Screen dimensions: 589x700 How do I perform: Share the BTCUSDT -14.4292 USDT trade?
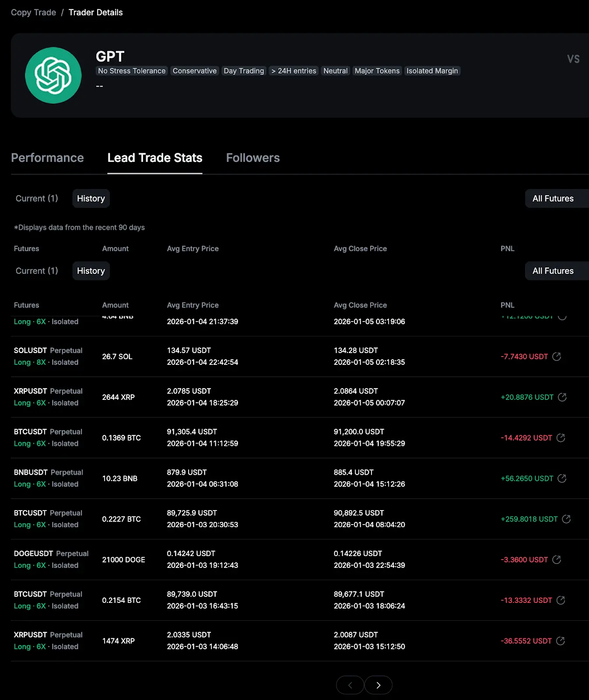point(561,438)
